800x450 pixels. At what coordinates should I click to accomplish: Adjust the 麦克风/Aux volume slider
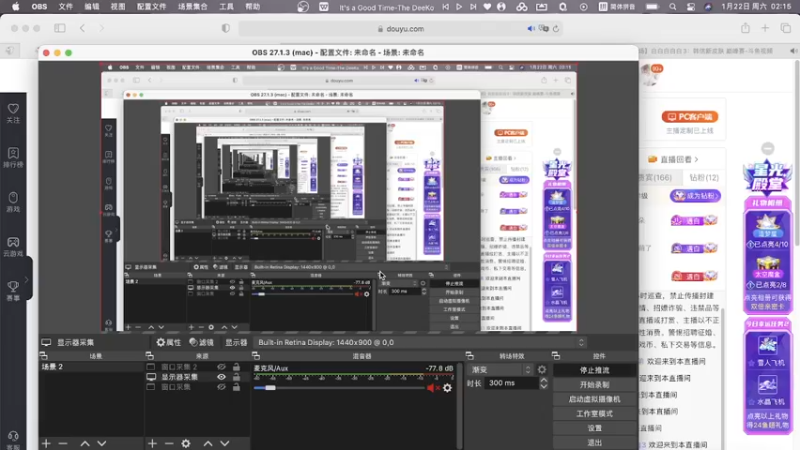coord(270,388)
